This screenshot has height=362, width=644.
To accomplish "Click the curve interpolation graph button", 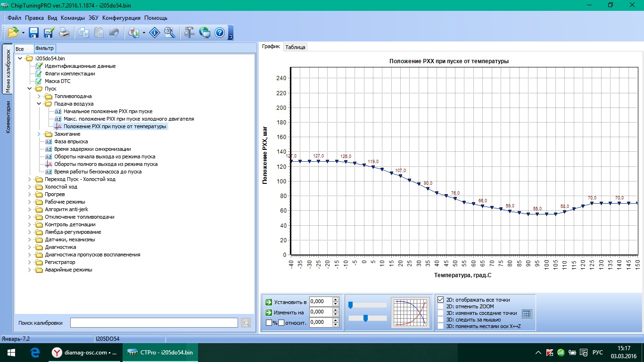I will [x=410, y=313].
